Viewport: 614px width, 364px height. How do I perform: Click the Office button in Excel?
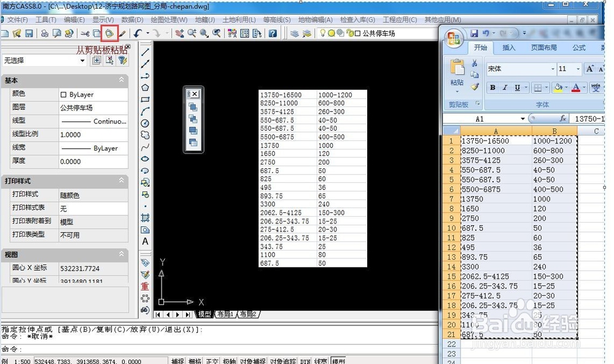coord(453,38)
